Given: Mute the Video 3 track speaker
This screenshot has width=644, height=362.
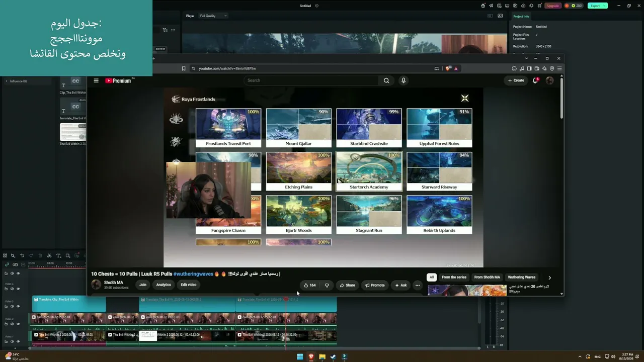Looking at the screenshot, I should coord(12,306).
